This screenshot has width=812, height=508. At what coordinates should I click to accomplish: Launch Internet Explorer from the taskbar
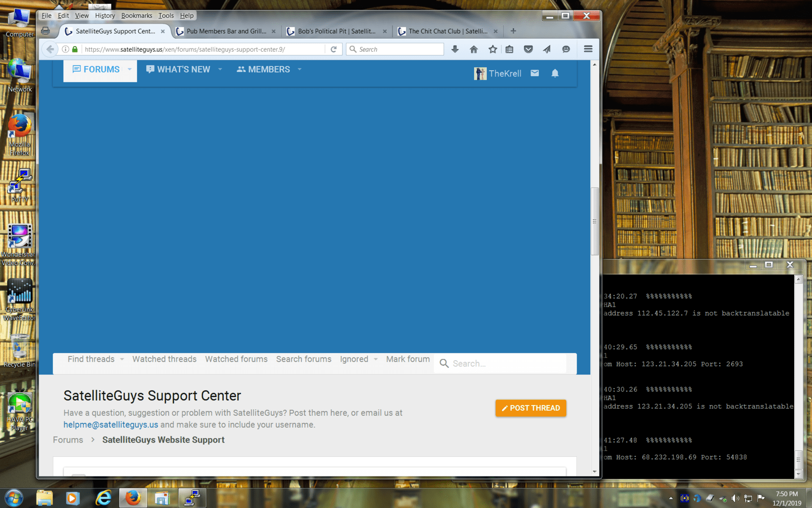tap(103, 498)
